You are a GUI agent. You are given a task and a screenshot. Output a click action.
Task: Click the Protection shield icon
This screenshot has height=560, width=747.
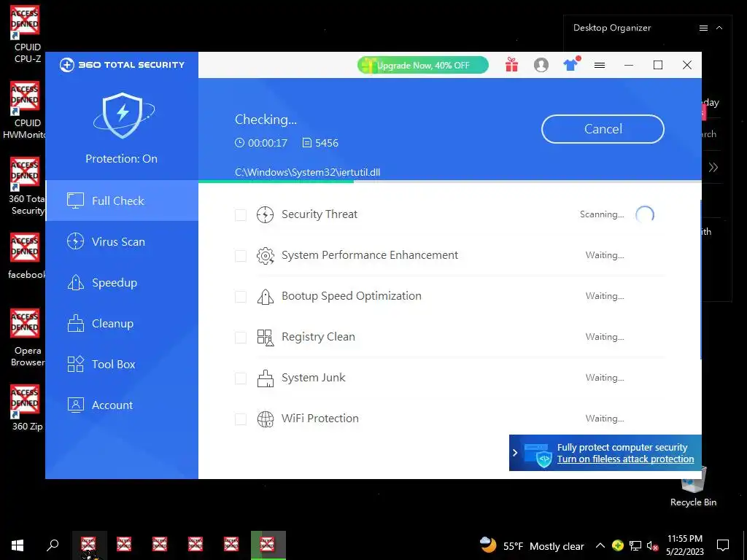(123, 116)
